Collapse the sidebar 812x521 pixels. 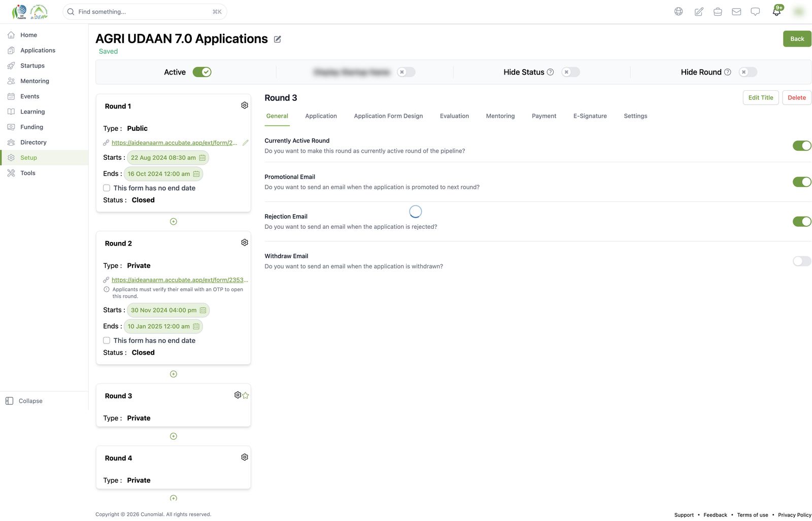24,401
